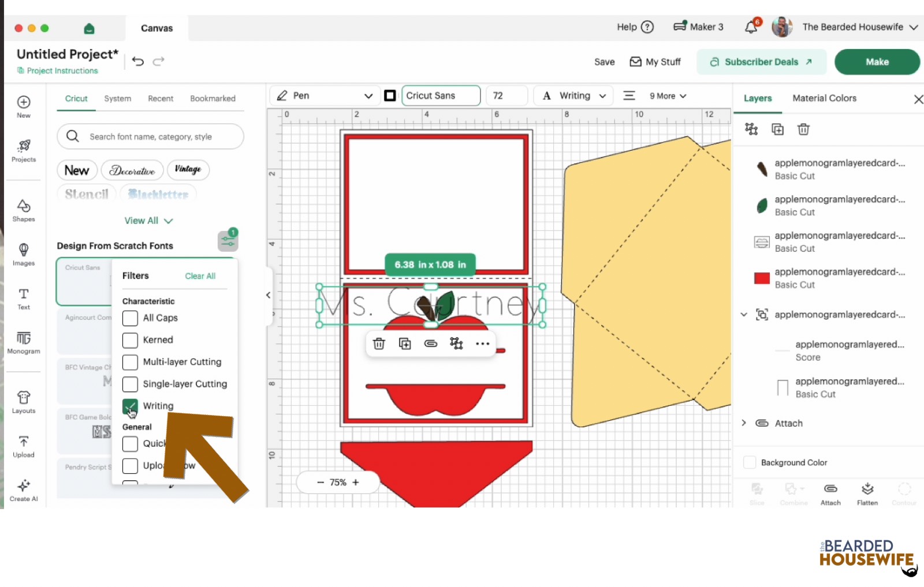Check the Multi-layer Cutting filter
The width and height of the screenshot is (924, 587).
[x=131, y=362]
